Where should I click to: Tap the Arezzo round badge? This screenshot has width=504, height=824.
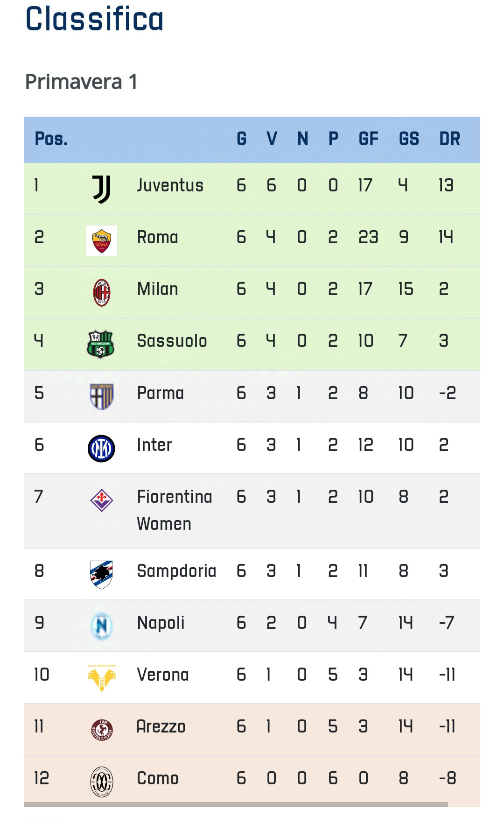(102, 730)
